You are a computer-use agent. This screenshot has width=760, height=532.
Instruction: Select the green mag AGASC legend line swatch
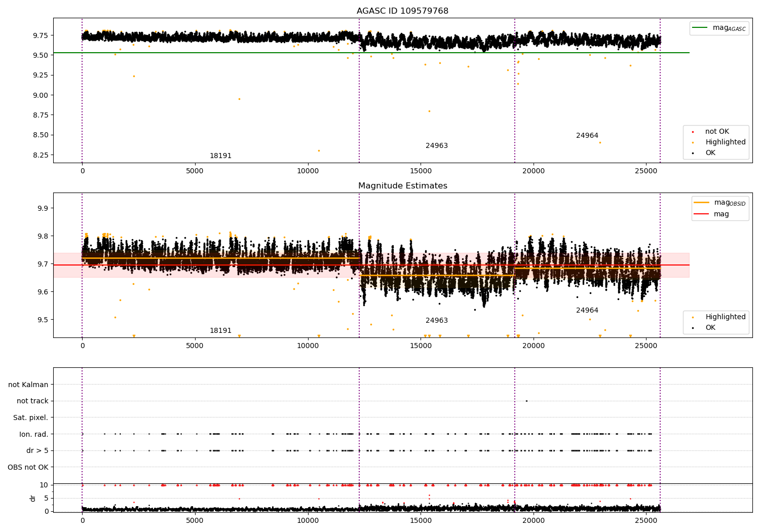coord(700,28)
